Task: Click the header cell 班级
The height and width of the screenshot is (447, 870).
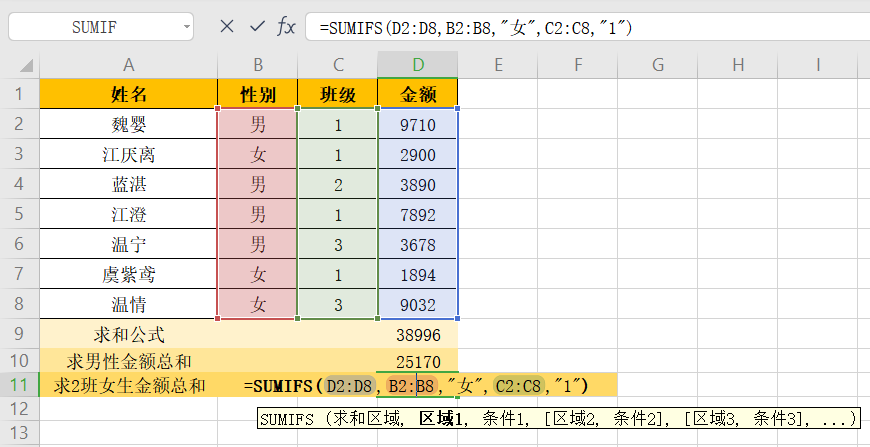Action: point(338,94)
